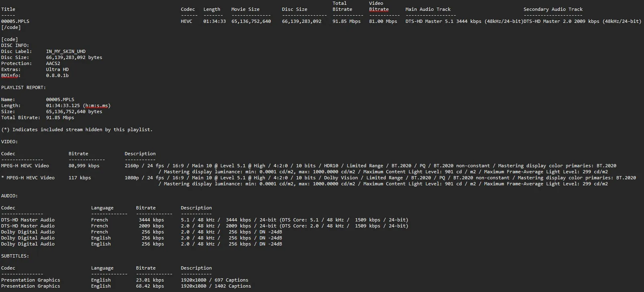Click the SUBTITLES: section heading
The image size is (644, 292).
(x=15, y=256)
